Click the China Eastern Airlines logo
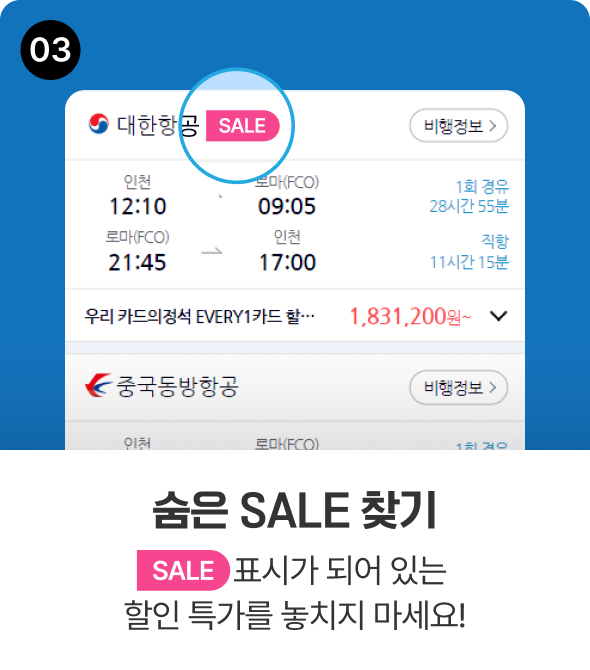 [98, 385]
